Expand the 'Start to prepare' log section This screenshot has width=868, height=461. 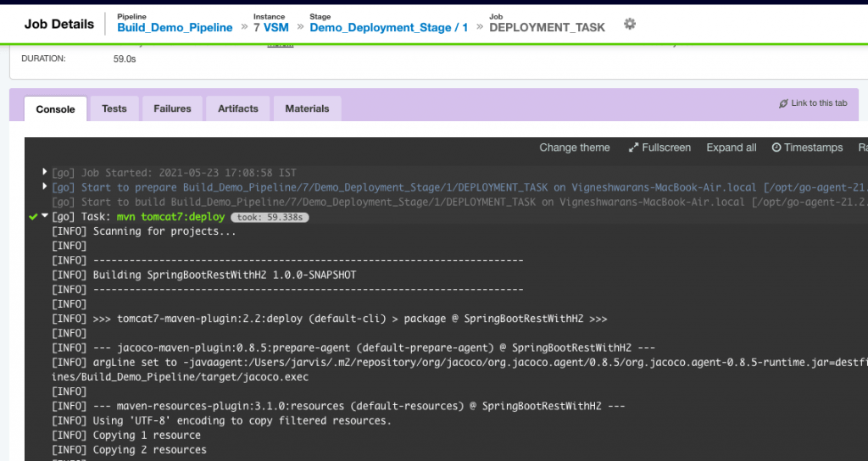[x=45, y=187]
